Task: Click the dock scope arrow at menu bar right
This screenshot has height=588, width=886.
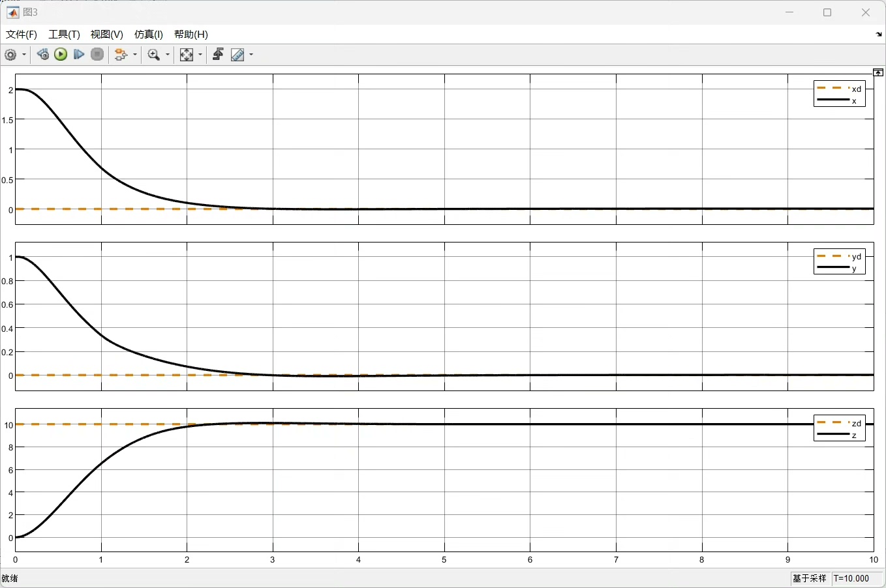Action: tap(879, 35)
